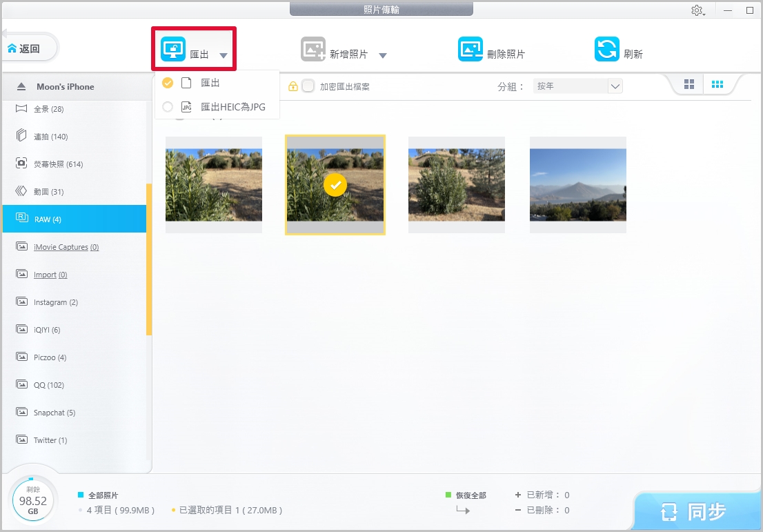Click the album icon beside Twitter

point(22,440)
